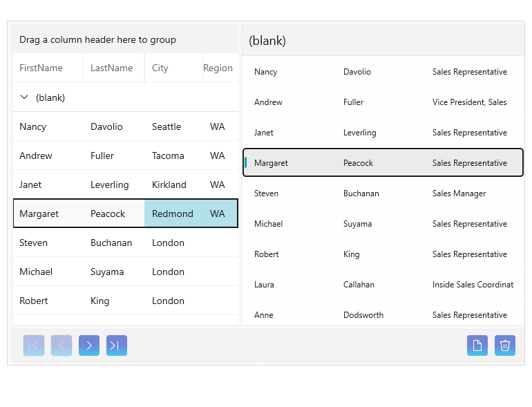Select Suyama cell in the grid
The height and width of the screenshot is (407, 532).
[x=114, y=272]
